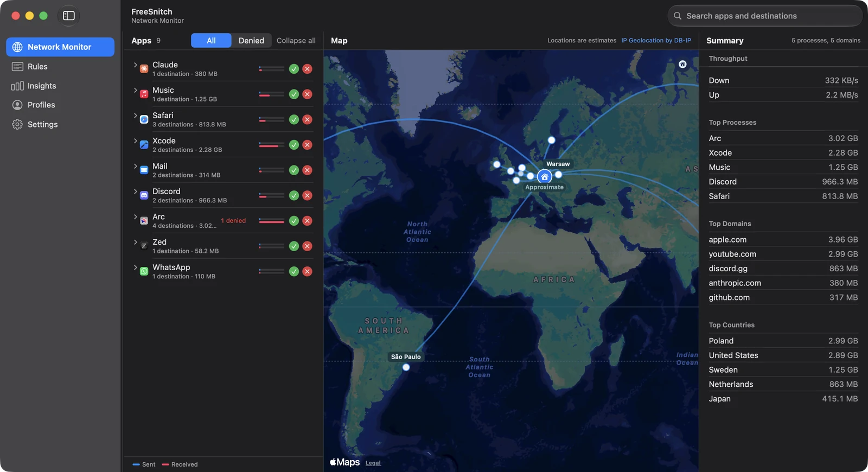Click the Discord app icon

144,195
